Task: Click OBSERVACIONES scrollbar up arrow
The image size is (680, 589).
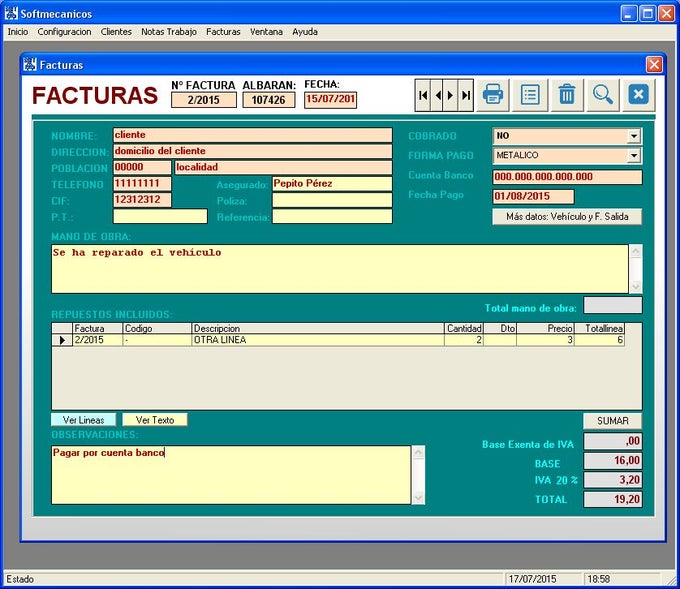Action: [x=418, y=453]
